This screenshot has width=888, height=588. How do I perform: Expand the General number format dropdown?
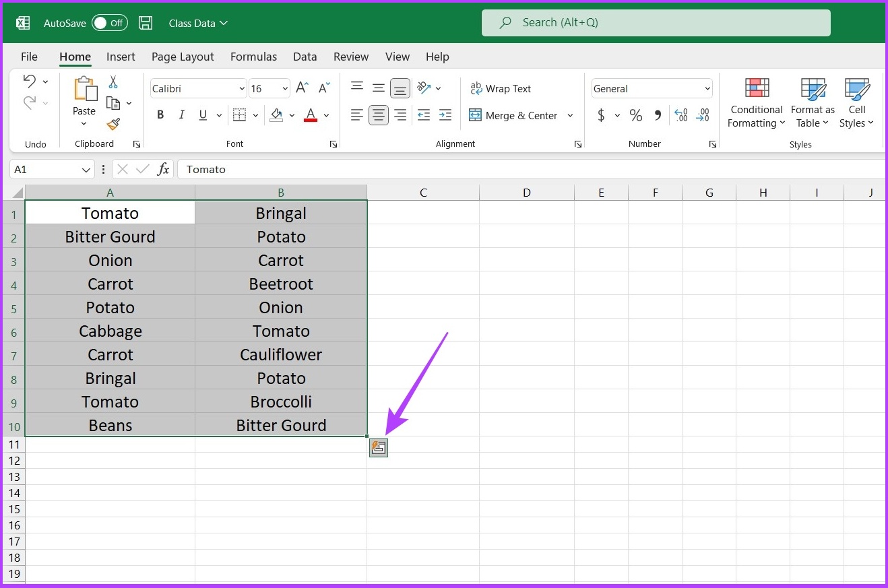click(652, 89)
